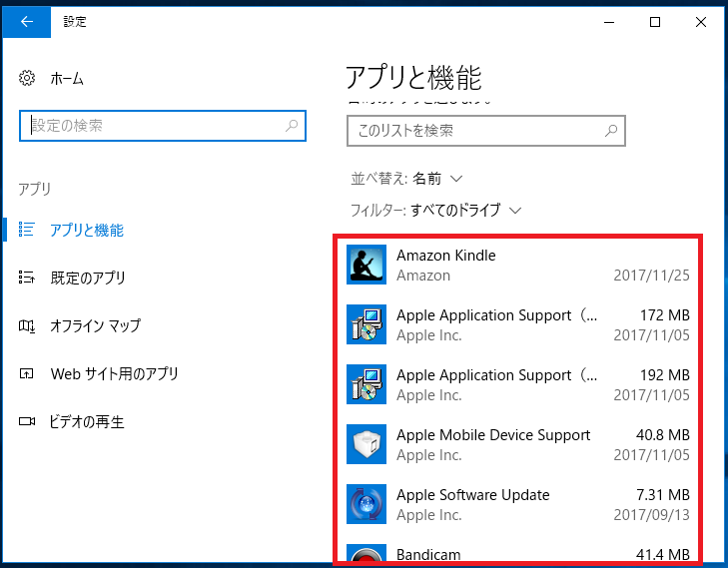
Task: Open the フィルター: すべてのドライブ dropdown
Action: pyautogui.click(x=436, y=211)
